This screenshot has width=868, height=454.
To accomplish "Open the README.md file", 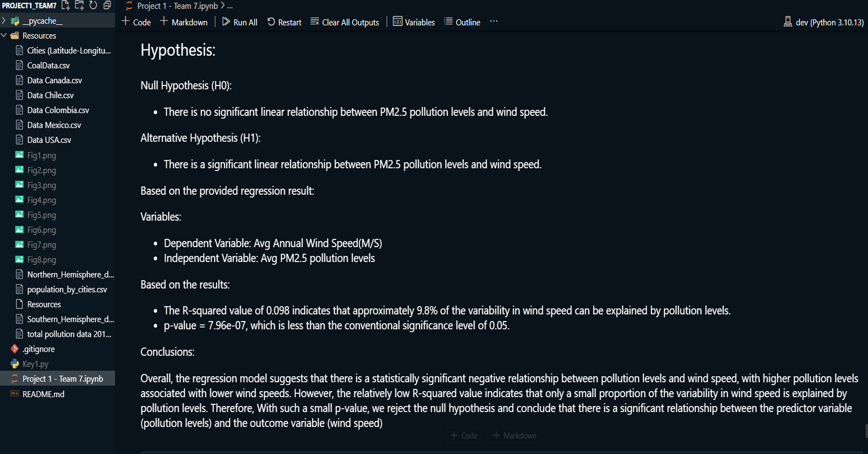I will [x=43, y=394].
